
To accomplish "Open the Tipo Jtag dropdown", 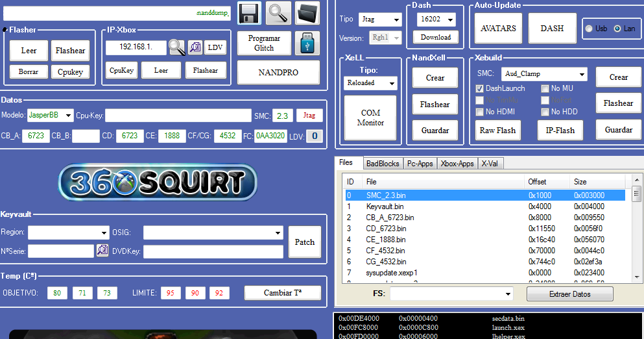I will pos(380,19).
